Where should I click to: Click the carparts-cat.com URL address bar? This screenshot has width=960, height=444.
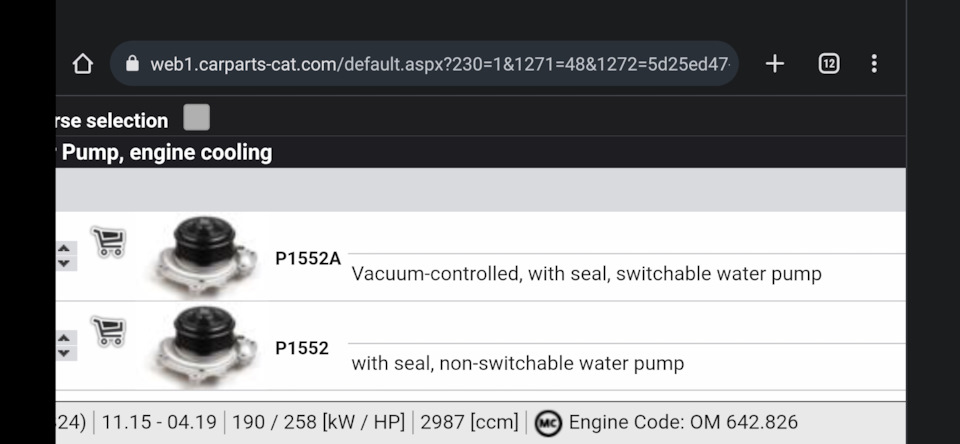tap(439, 64)
